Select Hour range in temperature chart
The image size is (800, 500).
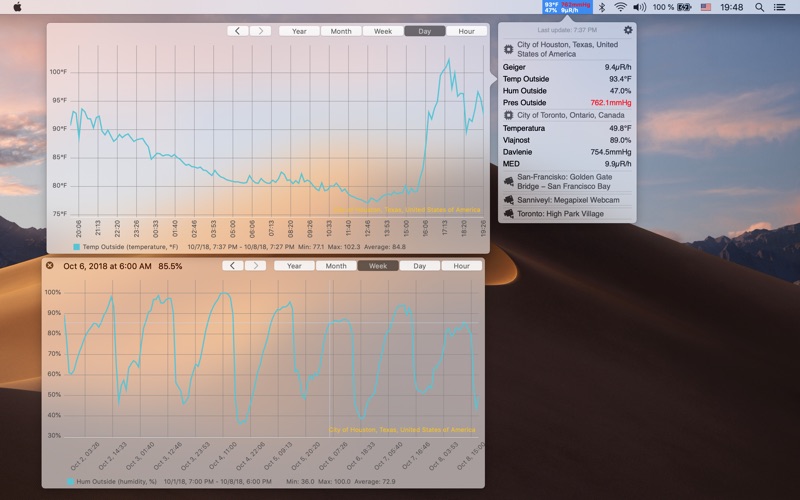466,31
